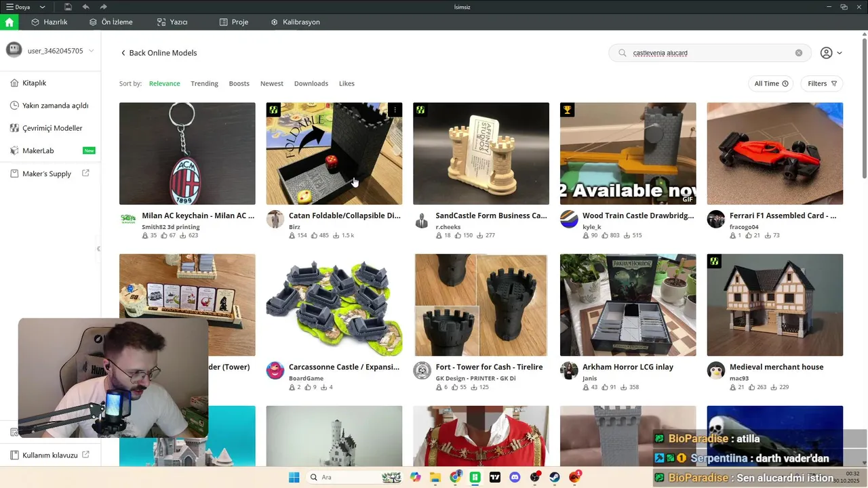Open Ferrari F1 Assembled Card model title
The height and width of the screenshot is (488, 868).
tap(783, 216)
